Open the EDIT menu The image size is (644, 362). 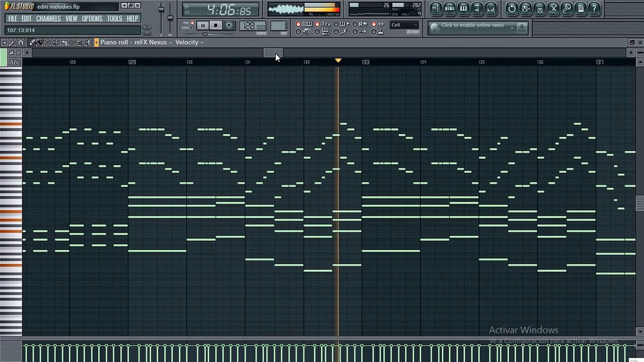click(26, 19)
